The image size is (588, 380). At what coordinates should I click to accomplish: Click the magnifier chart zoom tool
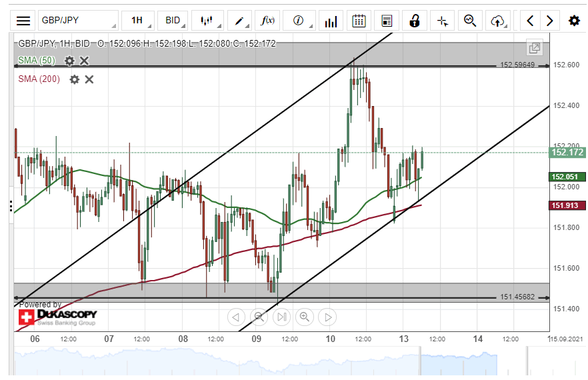point(470,20)
